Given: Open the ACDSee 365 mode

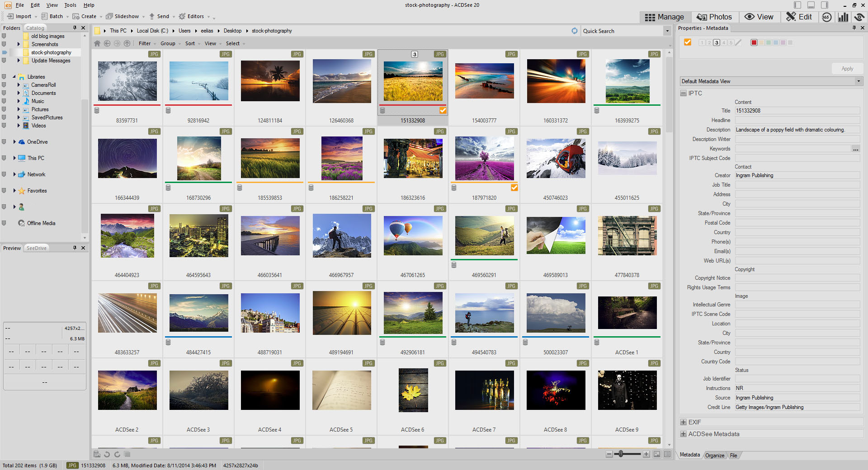Looking at the screenshot, I should coord(826,17).
